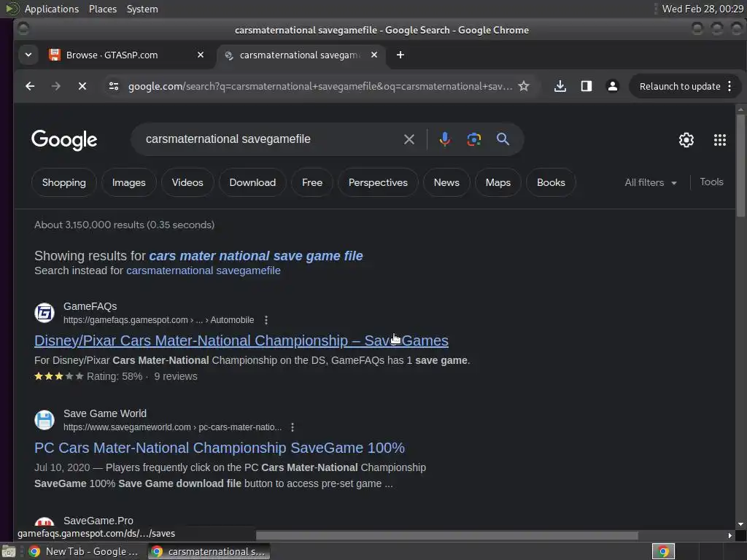Open Google quick settings gear
The width and height of the screenshot is (747, 560).
pos(686,140)
